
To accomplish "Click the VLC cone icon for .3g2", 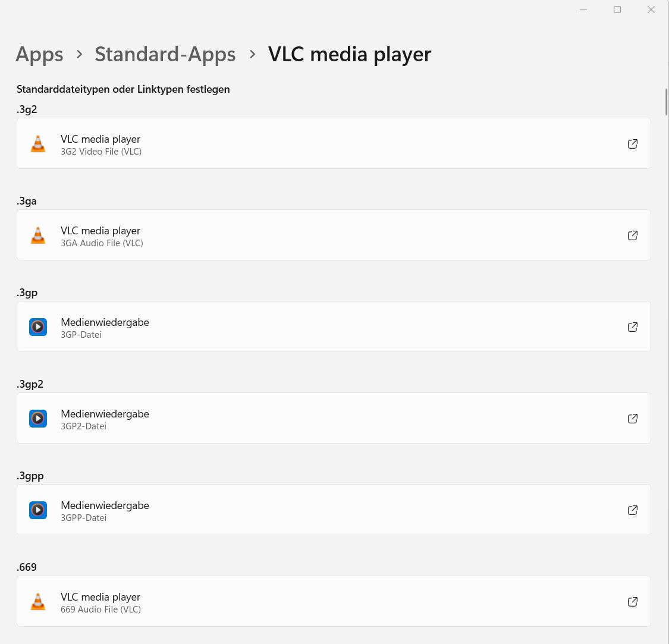I will click(38, 144).
